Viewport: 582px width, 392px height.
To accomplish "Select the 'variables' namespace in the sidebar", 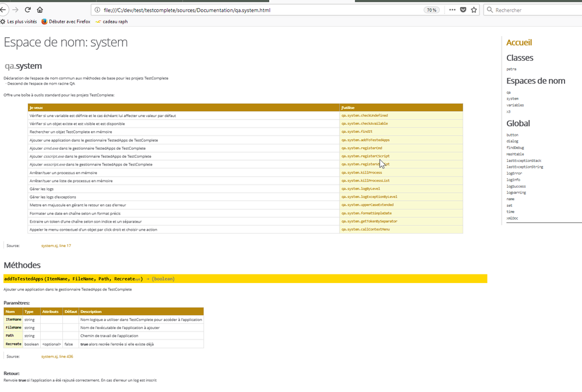I will pyautogui.click(x=515, y=105).
